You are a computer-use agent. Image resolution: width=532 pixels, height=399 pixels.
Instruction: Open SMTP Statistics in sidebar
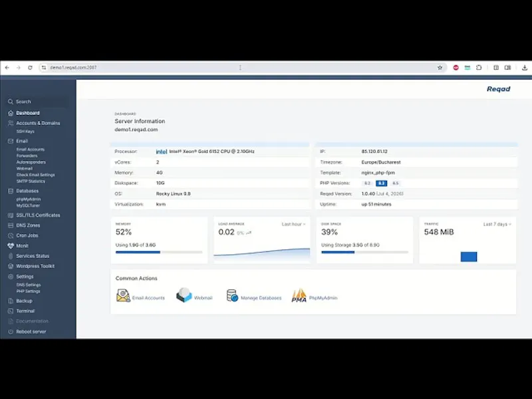tap(31, 181)
